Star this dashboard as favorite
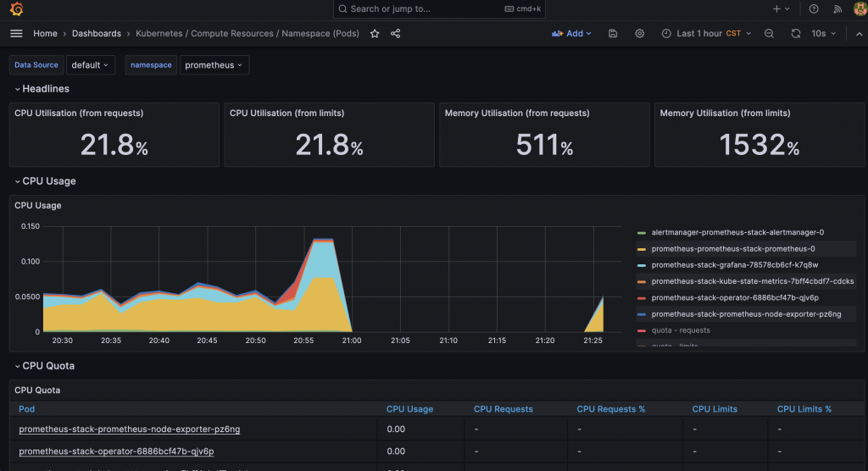This screenshot has width=868, height=471. click(375, 34)
